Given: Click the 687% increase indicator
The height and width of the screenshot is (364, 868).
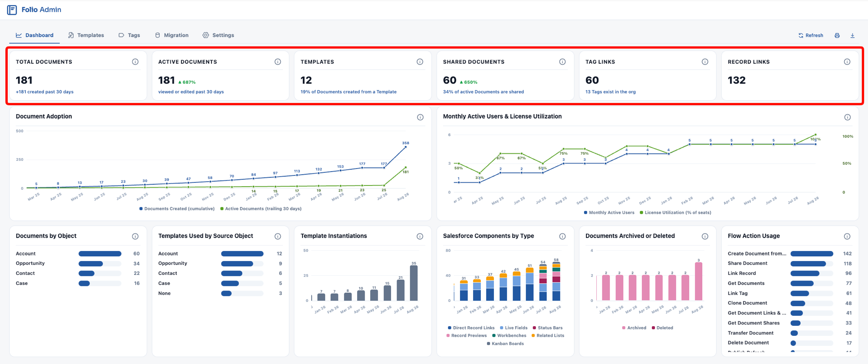Looking at the screenshot, I should pyautogui.click(x=187, y=82).
